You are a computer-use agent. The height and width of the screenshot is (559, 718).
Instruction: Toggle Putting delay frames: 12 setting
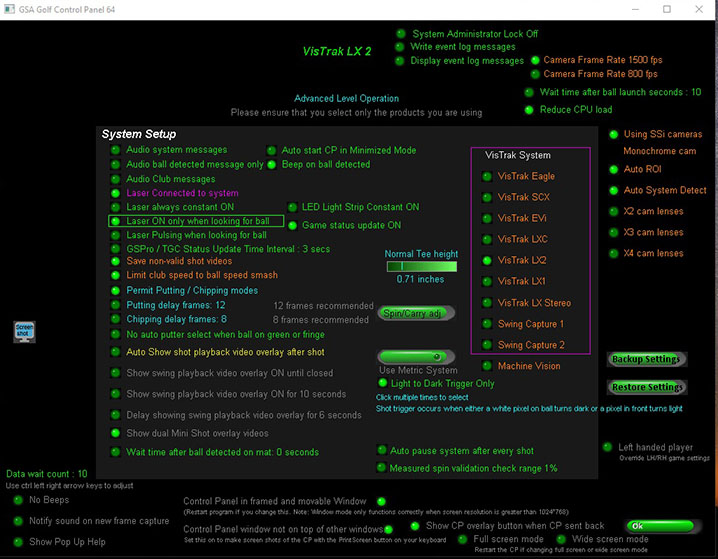point(116,305)
